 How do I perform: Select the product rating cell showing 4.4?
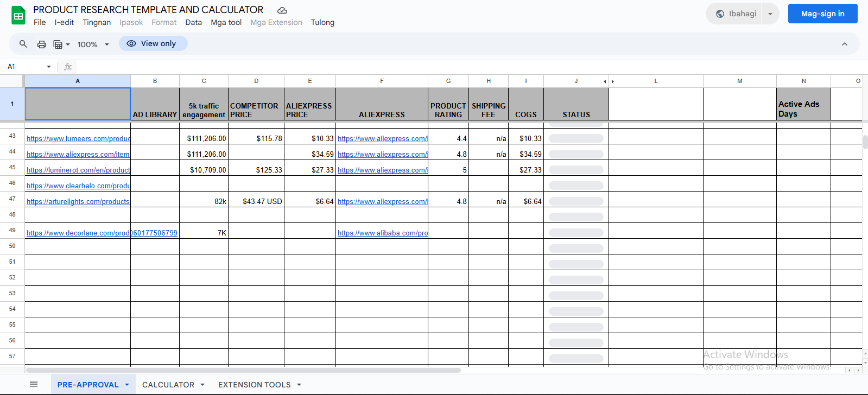click(x=448, y=136)
